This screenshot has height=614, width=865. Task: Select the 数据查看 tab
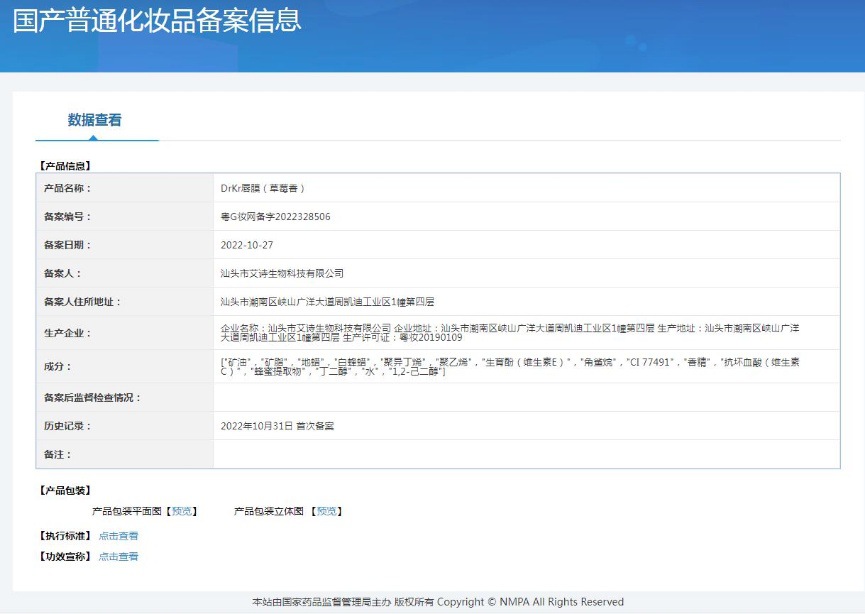pos(94,120)
